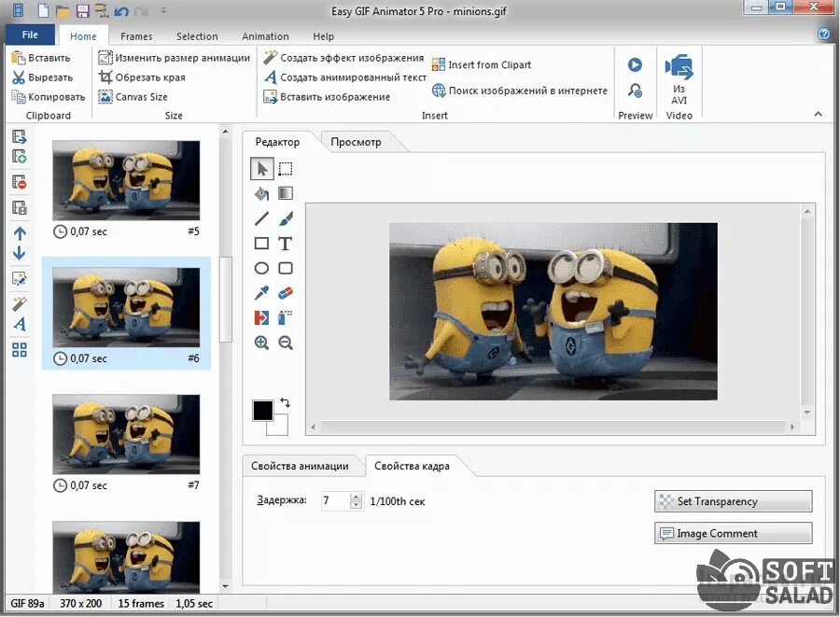The width and height of the screenshot is (840, 617).
Task: Swap foreground and background colors
Action: point(285,402)
